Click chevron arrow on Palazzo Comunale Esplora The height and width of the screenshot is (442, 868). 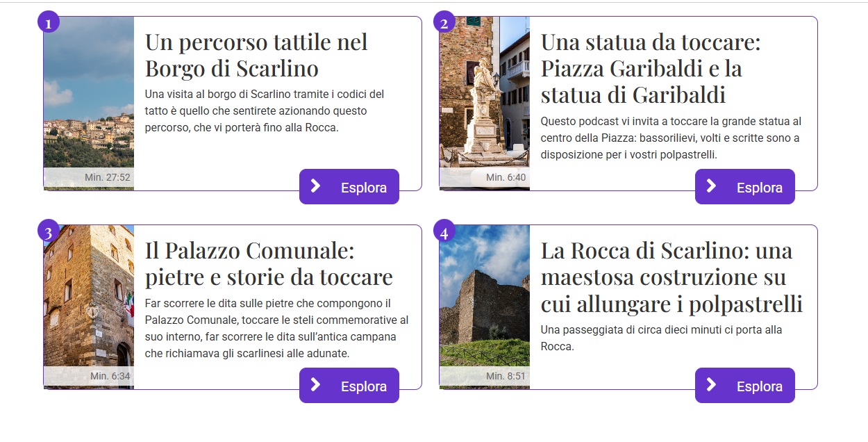(x=315, y=384)
